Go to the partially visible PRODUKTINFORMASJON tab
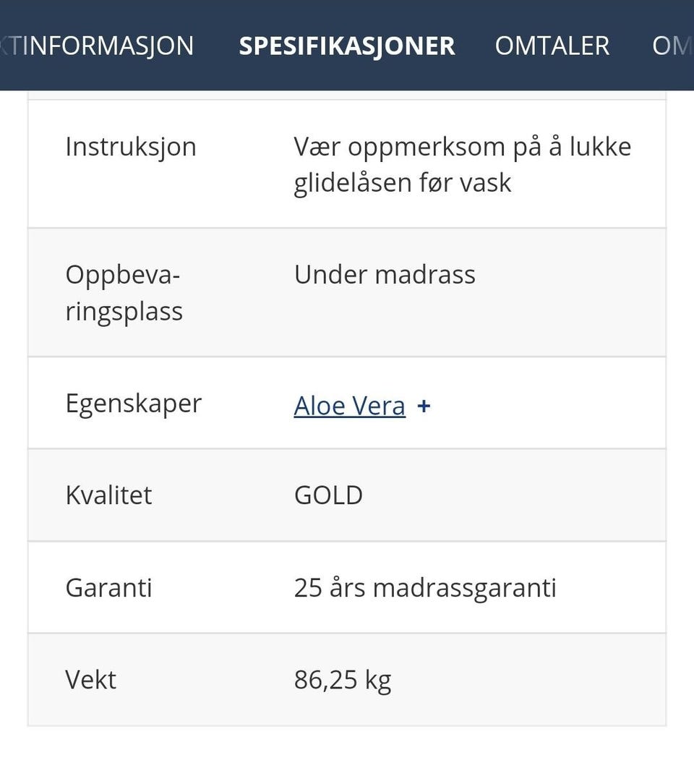This screenshot has height=784, width=694. (x=97, y=46)
